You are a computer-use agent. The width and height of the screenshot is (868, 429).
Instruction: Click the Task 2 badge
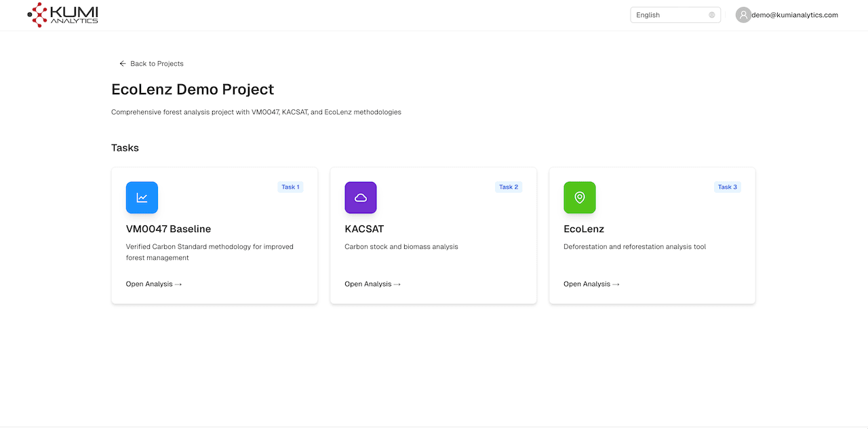point(509,187)
